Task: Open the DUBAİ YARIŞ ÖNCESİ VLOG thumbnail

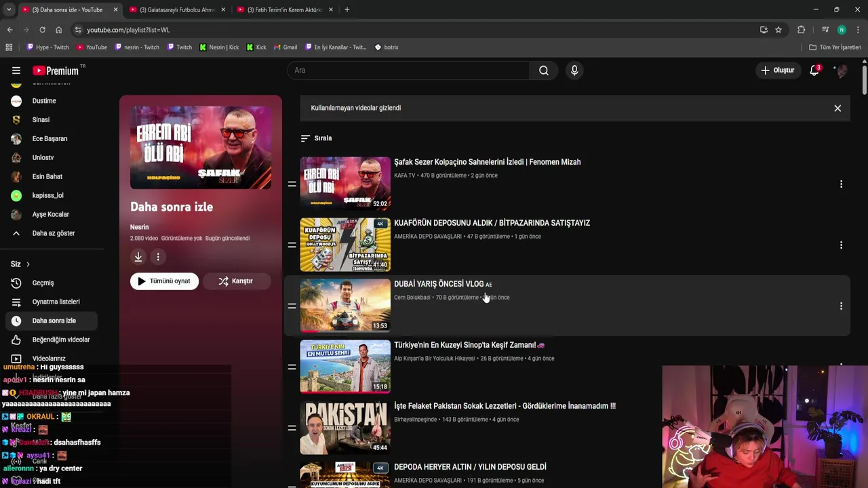Action: coord(345,306)
